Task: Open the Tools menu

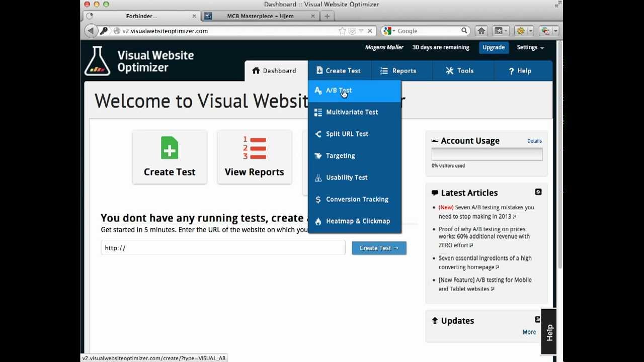Action: click(x=460, y=71)
